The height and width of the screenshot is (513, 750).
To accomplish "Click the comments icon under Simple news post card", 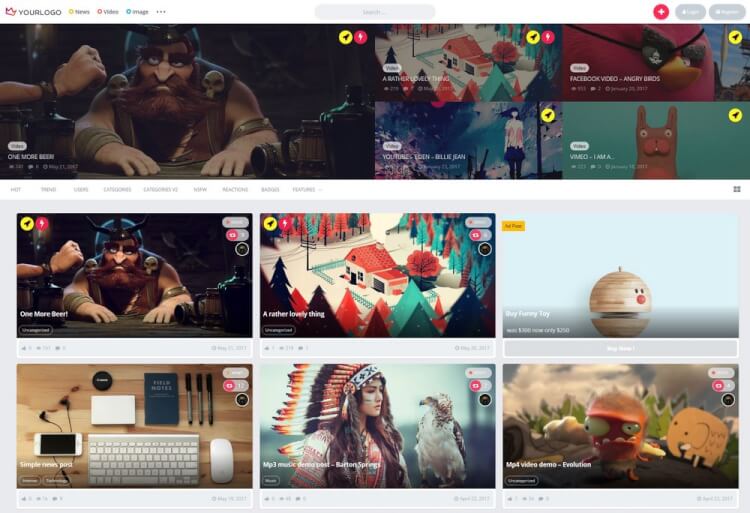I will 55,499.
